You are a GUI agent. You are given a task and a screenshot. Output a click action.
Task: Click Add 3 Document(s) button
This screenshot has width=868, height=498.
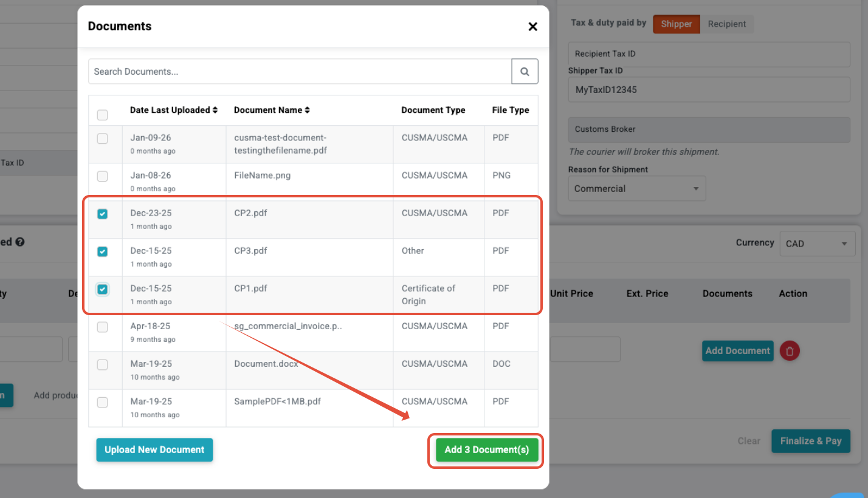pos(487,450)
